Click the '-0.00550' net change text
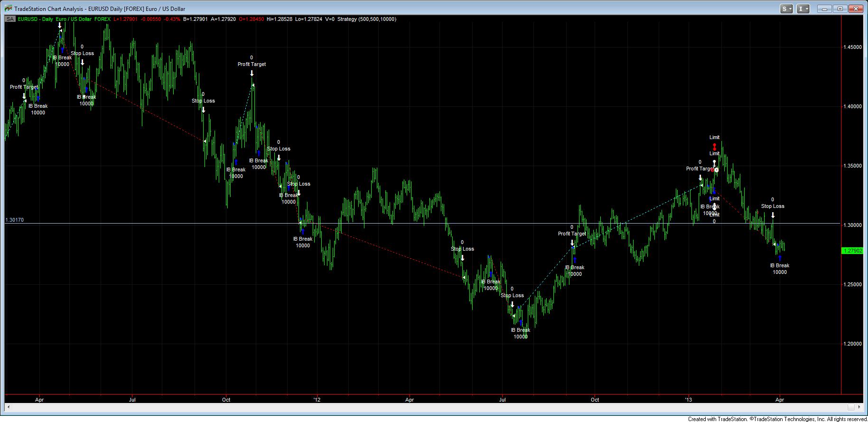This screenshot has width=868, height=422. click(x=151, y=19)
